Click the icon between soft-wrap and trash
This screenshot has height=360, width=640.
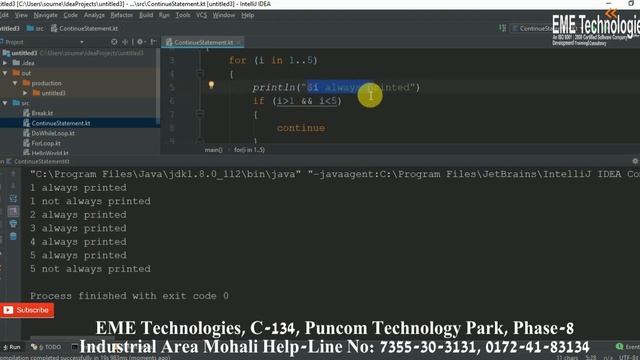[13, 224]
